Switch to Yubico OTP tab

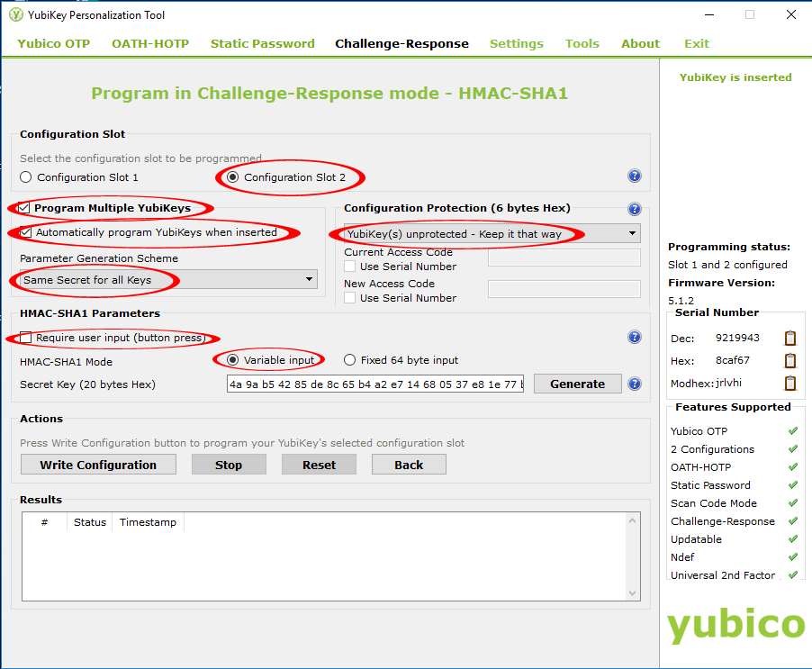click(54, 43)
